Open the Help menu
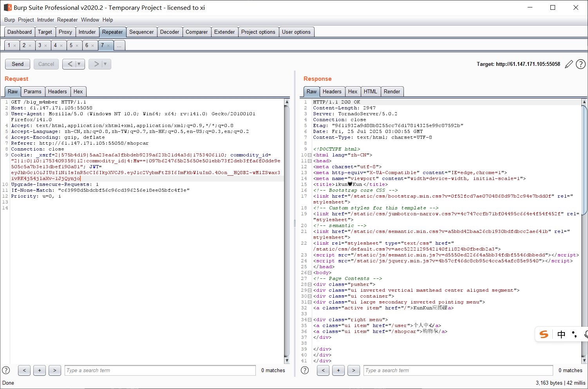588x389 pixels. point(108,20)
